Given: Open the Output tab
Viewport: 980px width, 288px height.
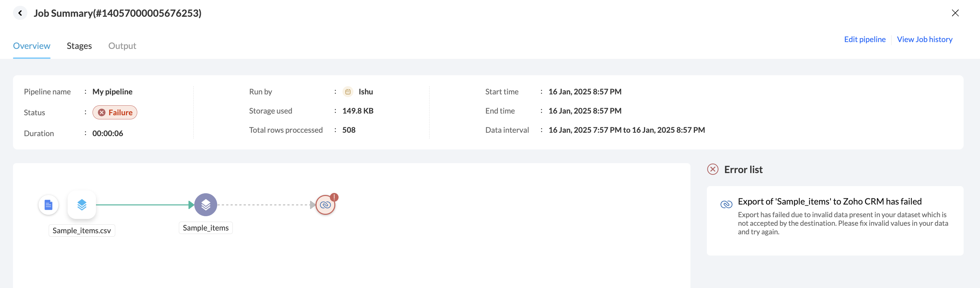Looking at the screenshot, I should tap(122, 46).
